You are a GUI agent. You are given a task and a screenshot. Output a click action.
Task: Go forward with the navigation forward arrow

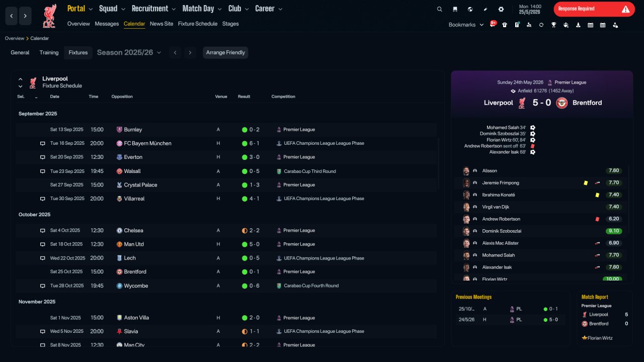[x=25, y=16]
